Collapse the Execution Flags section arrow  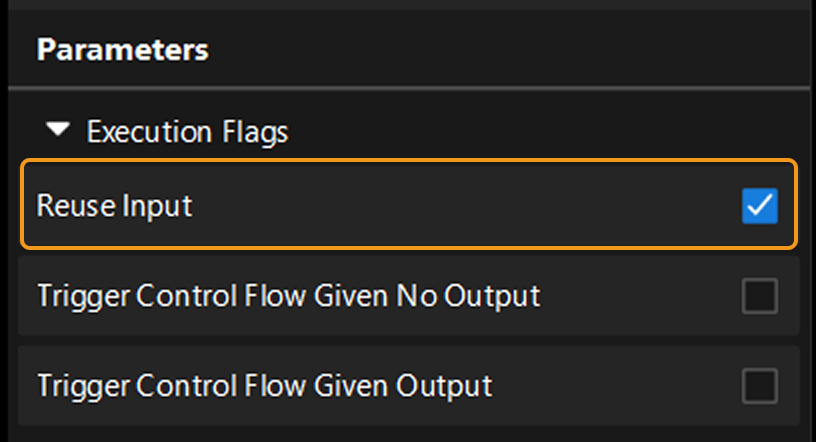tap(60, 131)
